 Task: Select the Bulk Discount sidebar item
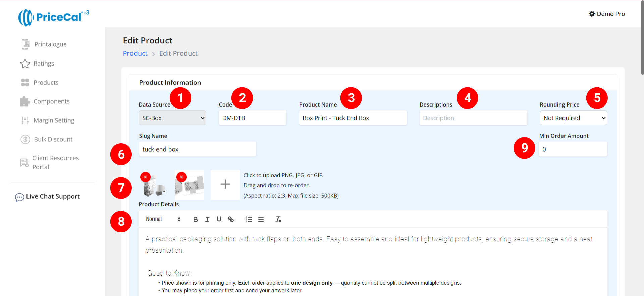(53, 139)
